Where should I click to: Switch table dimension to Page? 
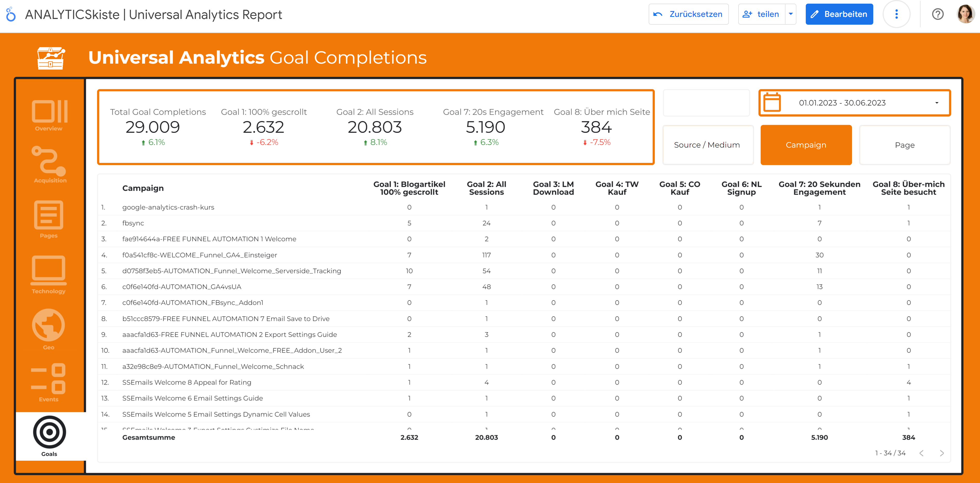(x=905, y=145)
